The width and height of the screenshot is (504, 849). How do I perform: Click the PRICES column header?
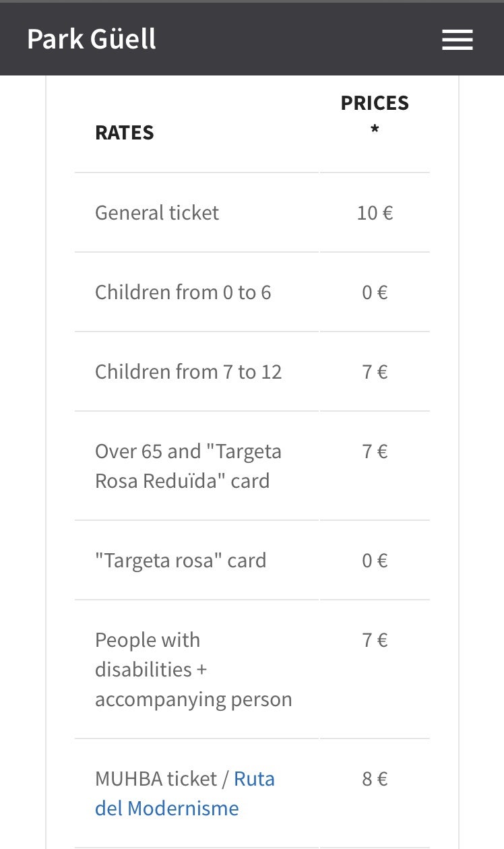point(375,103)
